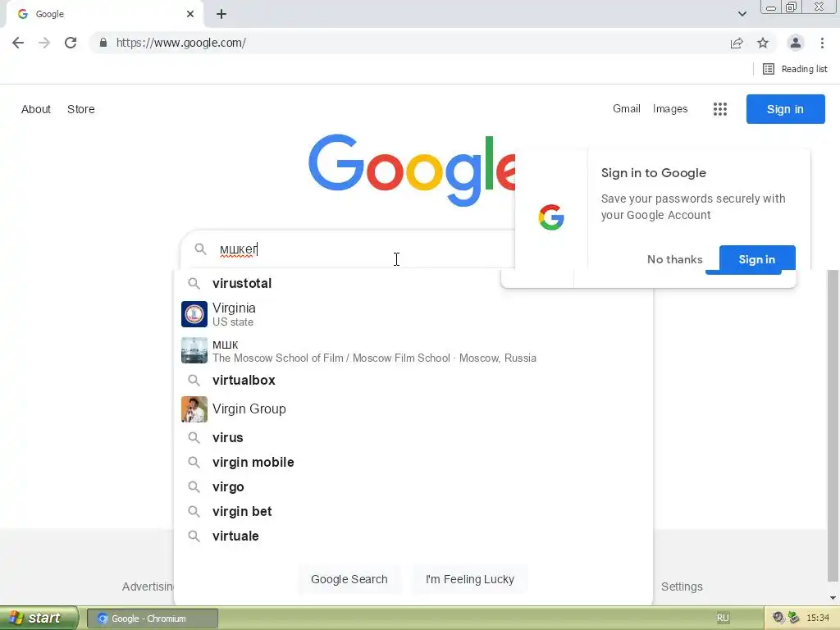Click the I'm Feeling Lucky button
Screen dimensions: 840x630
coord(470,579)
